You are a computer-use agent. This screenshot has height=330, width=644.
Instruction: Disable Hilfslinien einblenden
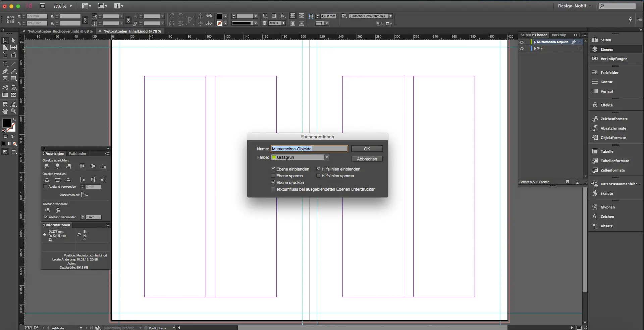(318, 169)
